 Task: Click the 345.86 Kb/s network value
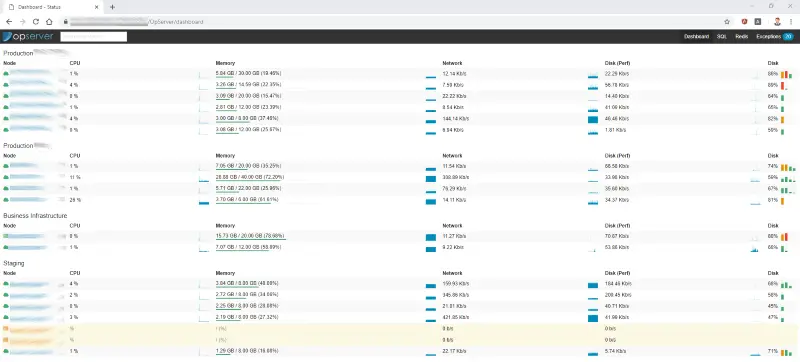tap(456, 295)
